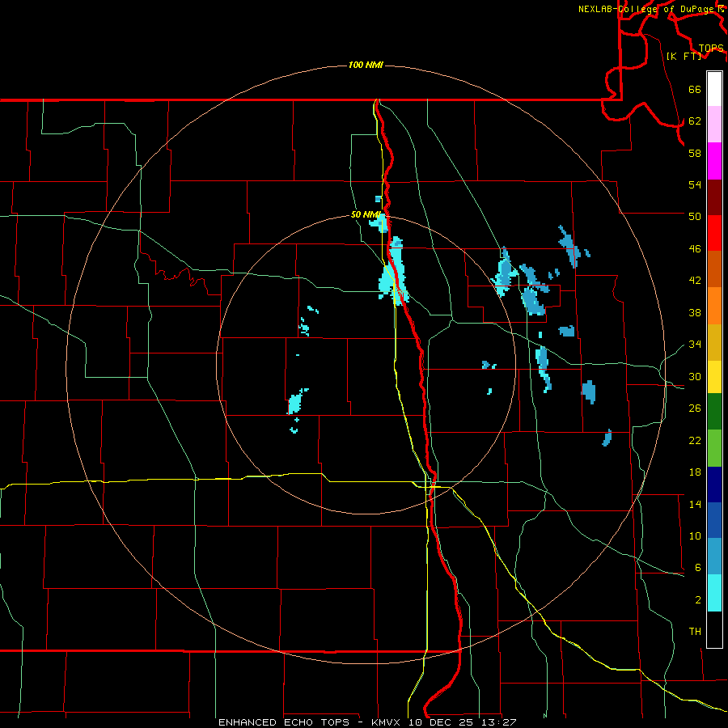Click the '26' legend value
This screenshot has height=728, width=728.
tap(695, 408)
